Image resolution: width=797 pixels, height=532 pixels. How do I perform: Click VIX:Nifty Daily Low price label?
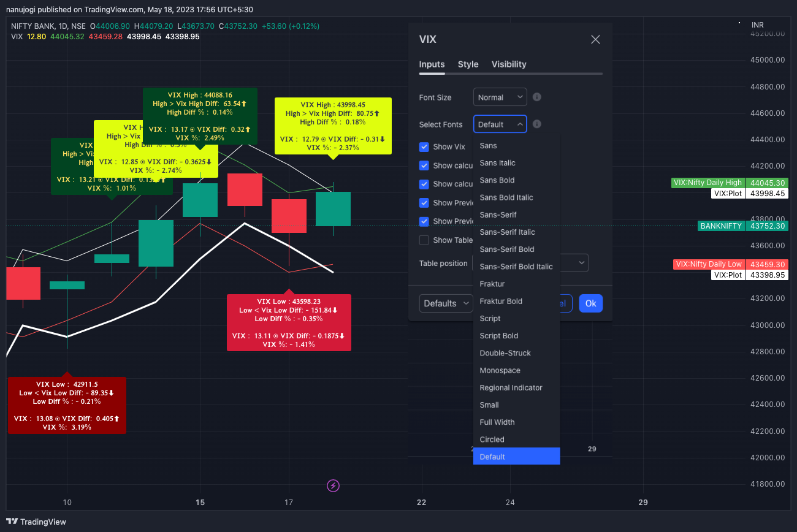[x=731, y=264]
